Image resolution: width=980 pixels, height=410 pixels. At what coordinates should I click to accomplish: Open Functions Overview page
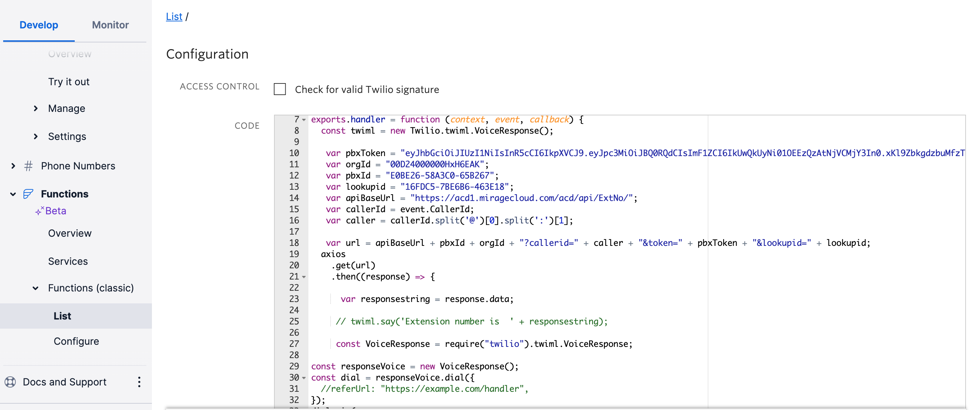pyautogui.click(x=69, y=233)
